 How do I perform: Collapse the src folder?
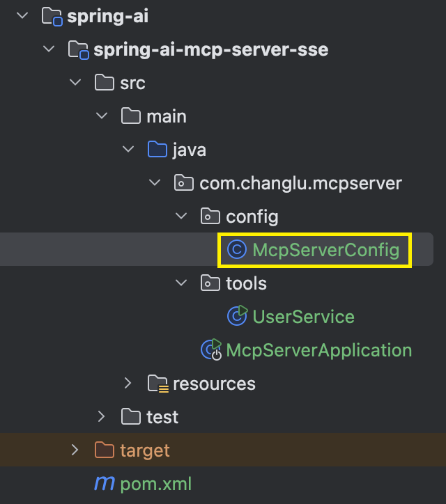click(75, 82)
